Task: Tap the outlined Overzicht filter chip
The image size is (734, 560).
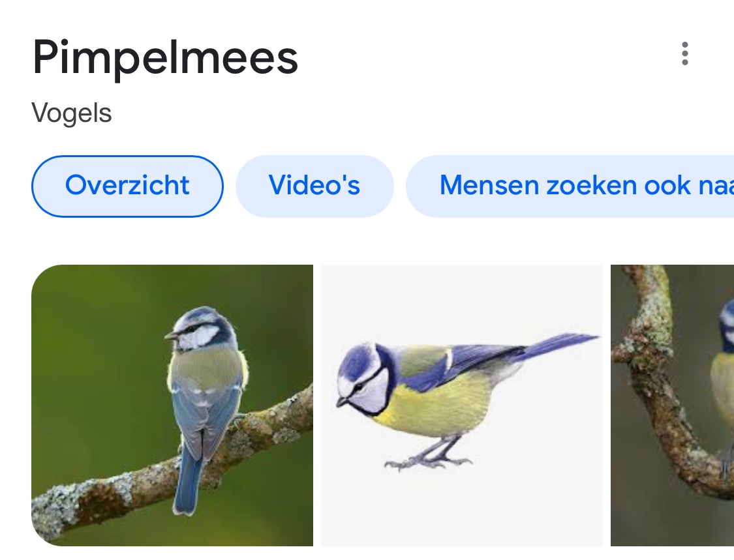Action: pyautogui.click(x=127, y=186)
